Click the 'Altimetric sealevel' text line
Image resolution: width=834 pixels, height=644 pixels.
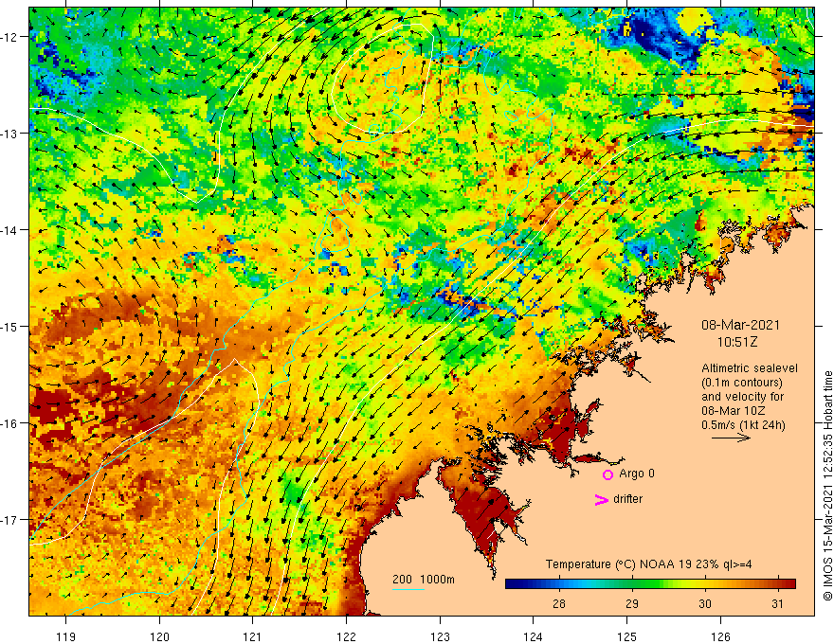(750, 368)
